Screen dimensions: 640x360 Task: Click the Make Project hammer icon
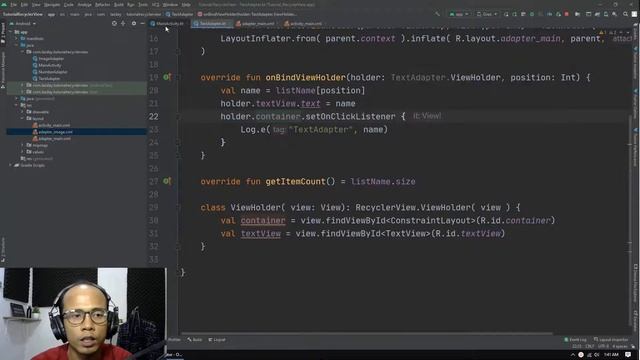438,14
